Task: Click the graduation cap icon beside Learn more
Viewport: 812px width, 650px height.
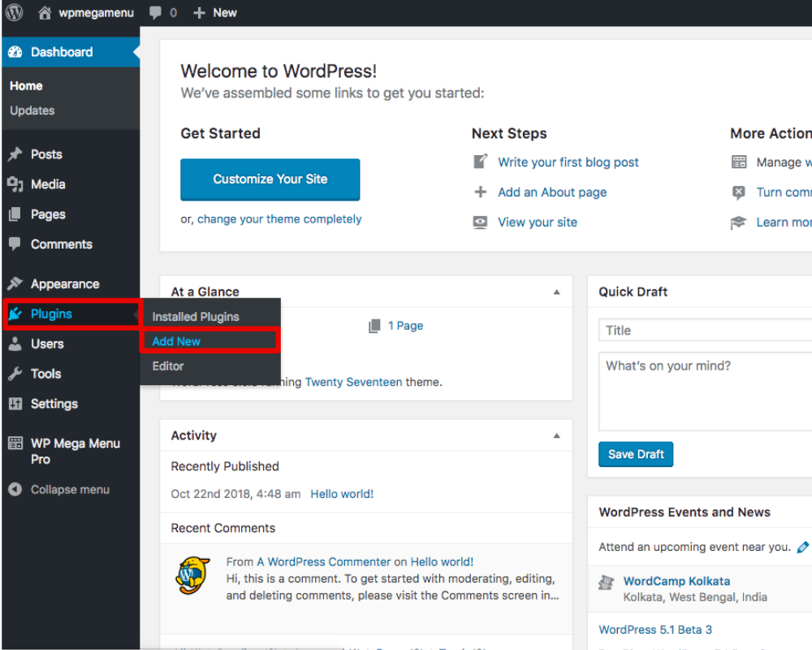Action: (738, 223)
